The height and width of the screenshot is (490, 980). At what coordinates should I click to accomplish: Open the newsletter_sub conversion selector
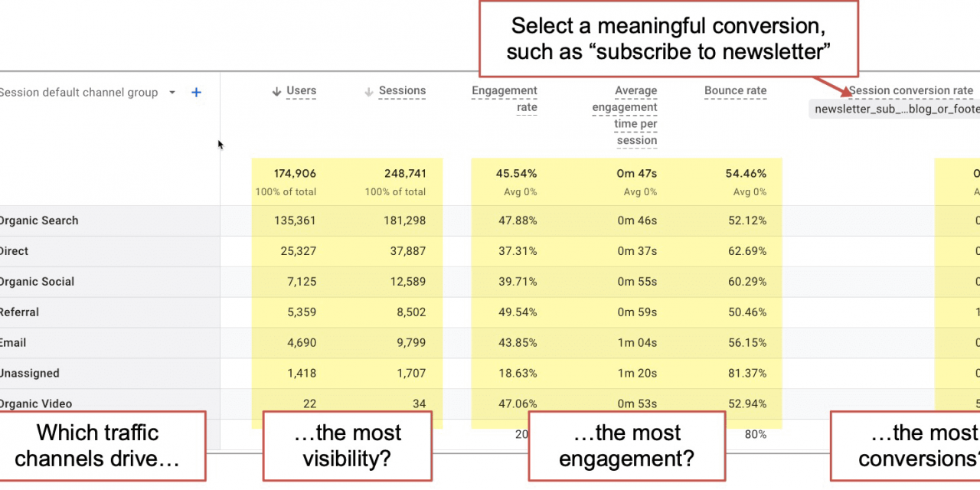[894, 109]
